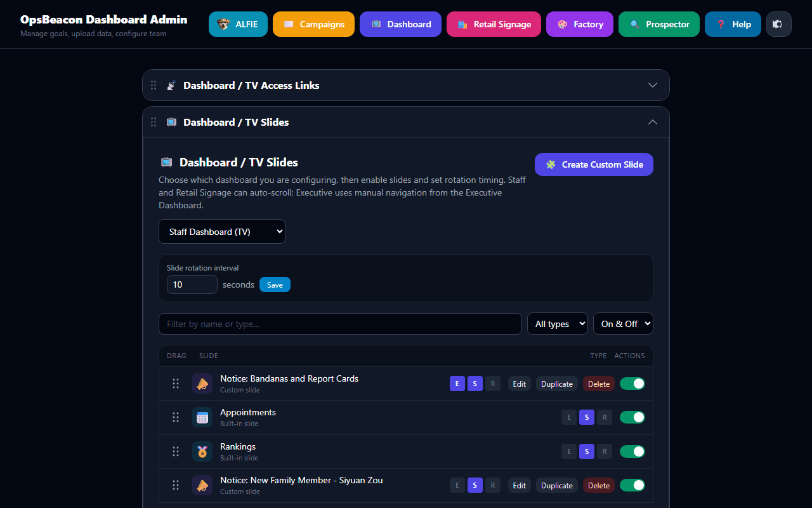
Task: Click the OpsBeacon Dashboard Admin title
Action: pyautogui.click(x=103, y=20)
